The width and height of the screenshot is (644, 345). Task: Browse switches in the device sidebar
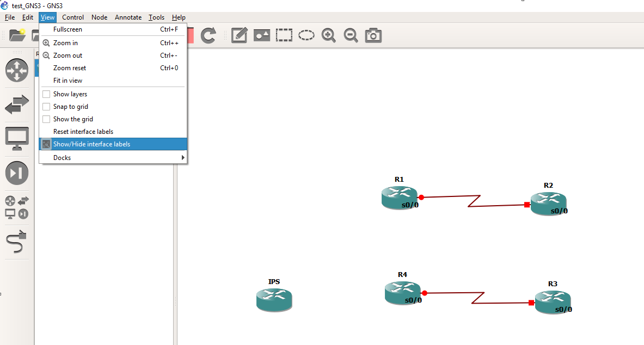pos(17,104)
